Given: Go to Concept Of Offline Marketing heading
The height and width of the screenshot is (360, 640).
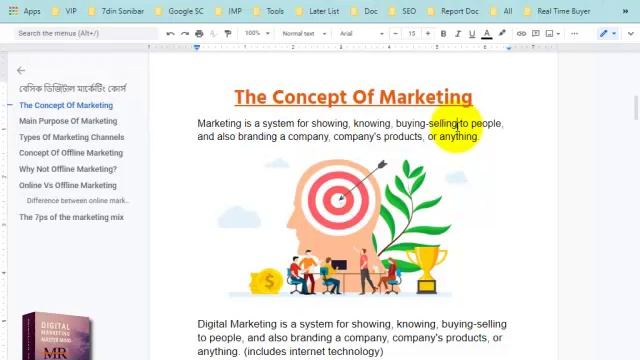Looking at the screenshot, I should pyautogui.click(x=71, y=153).
